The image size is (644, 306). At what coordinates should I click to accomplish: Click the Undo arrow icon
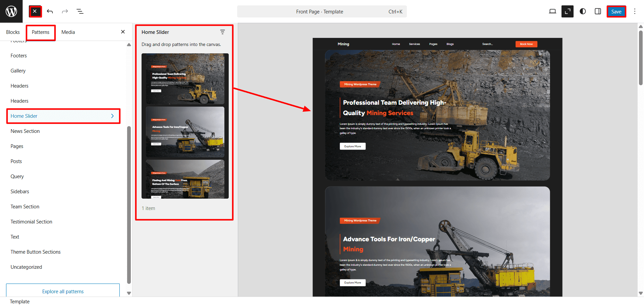[50, 11]
